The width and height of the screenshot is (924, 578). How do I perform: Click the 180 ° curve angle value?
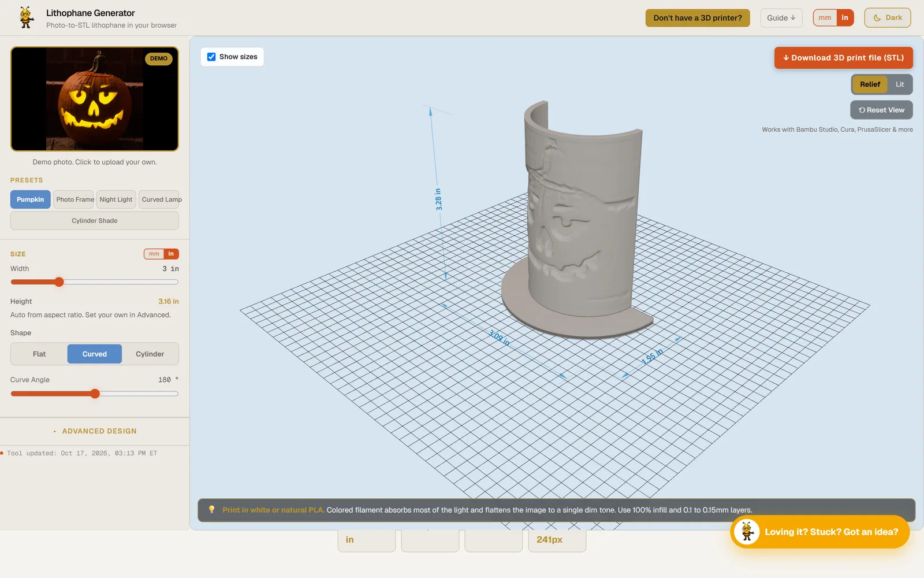tap(168, 380)
